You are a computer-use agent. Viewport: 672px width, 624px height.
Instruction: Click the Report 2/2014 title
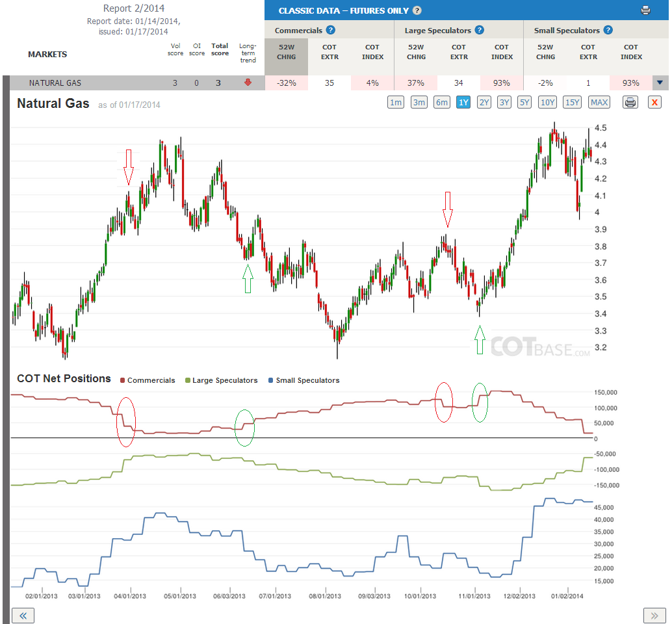click(134, 8)
